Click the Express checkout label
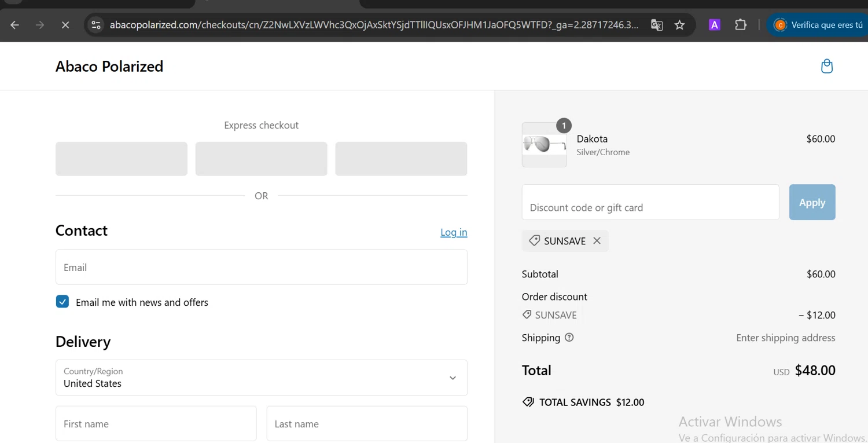The width and height of the screenshot is (868, 443). coord(261,125)
